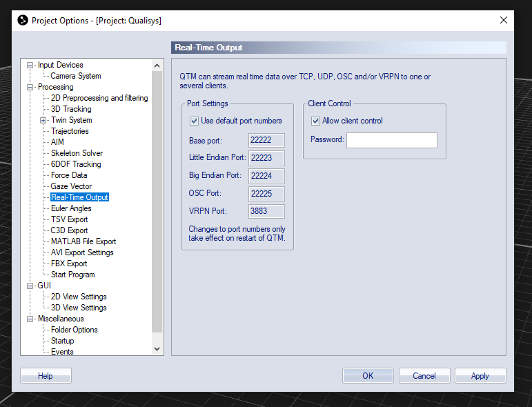The image size is (532, 407).
Task: Click the tree scrollbar up arrow
Action: point(157,66)
